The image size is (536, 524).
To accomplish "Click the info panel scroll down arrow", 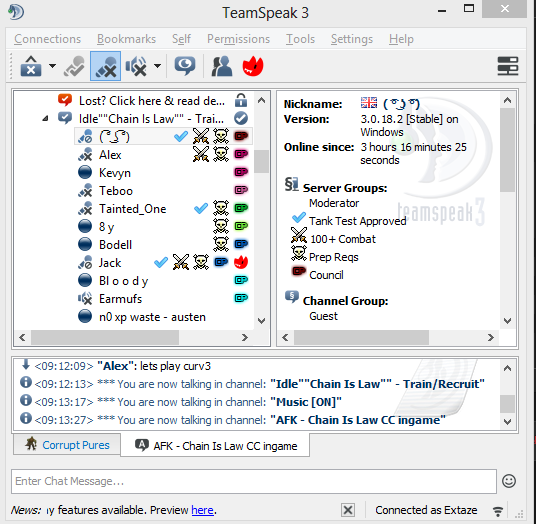I will [x=507, y=321].
